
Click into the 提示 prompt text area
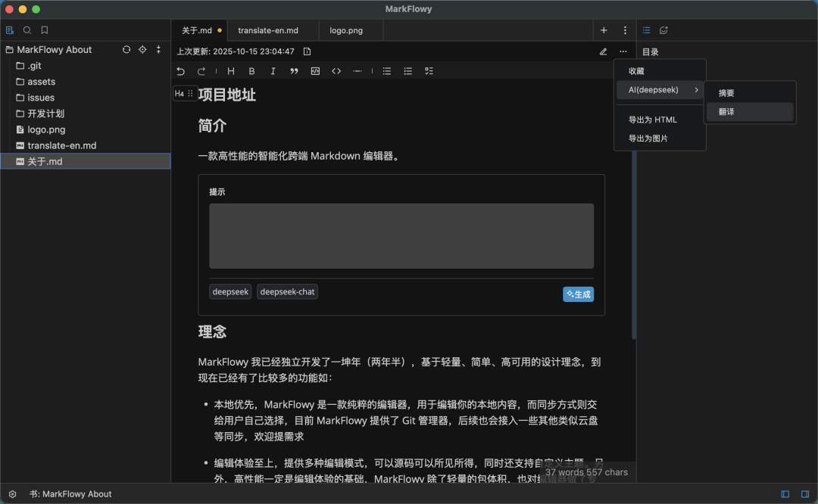401,235
